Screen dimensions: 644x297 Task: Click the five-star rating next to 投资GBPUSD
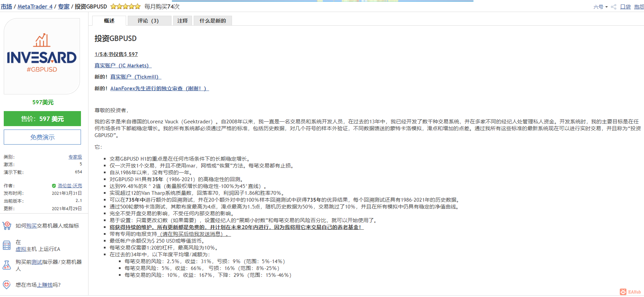click(125, 6)
